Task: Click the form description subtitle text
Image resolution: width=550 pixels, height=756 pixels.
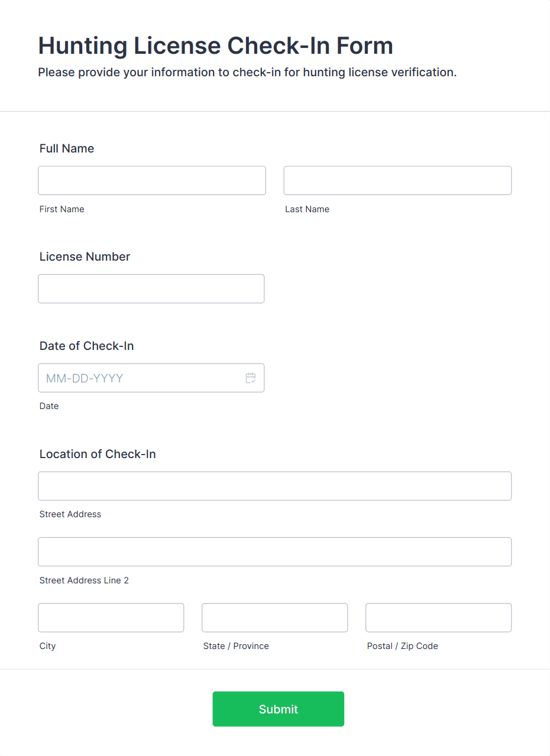Action: (247, 73)
